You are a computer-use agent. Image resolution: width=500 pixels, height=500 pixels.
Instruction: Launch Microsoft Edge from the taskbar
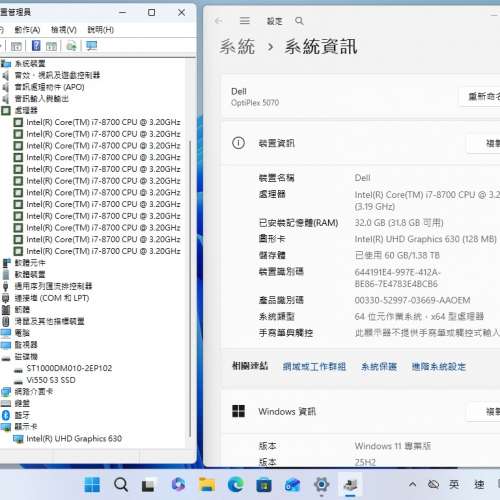(236, 484)
